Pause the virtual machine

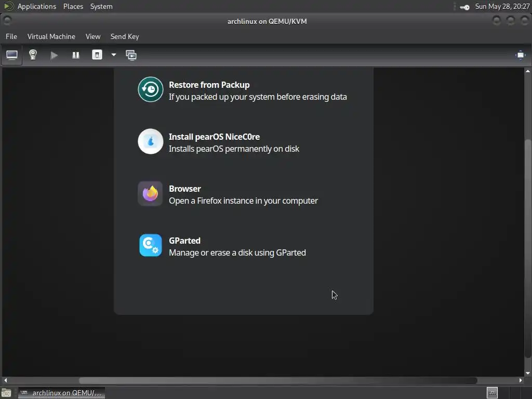pos(76,55)
